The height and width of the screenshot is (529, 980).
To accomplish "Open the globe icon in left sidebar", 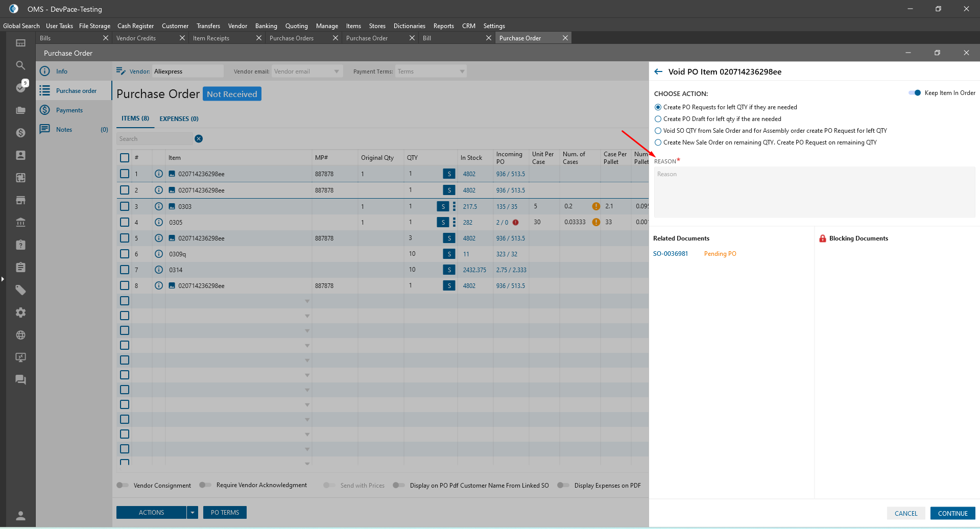I will click(x=20, y=335).
